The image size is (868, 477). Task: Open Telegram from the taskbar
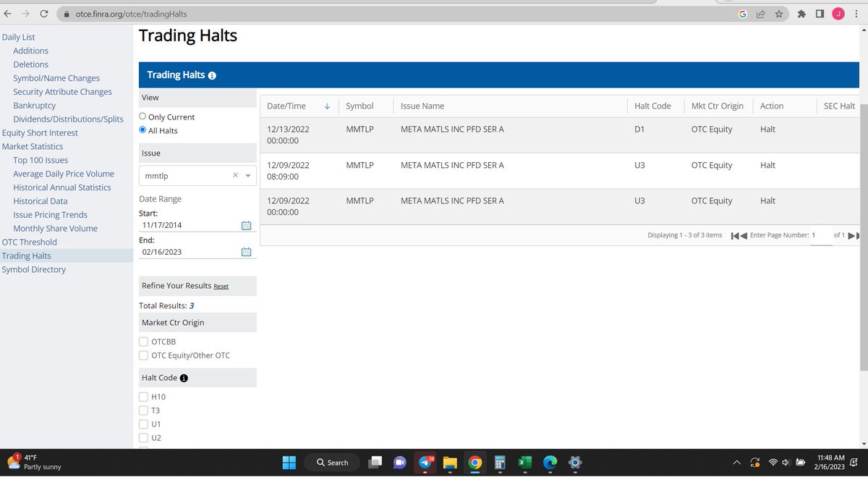[425, 462]
